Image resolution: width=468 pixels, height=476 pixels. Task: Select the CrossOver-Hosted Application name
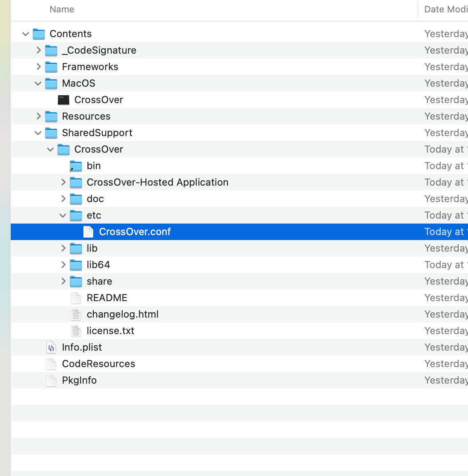pos(158,182)
